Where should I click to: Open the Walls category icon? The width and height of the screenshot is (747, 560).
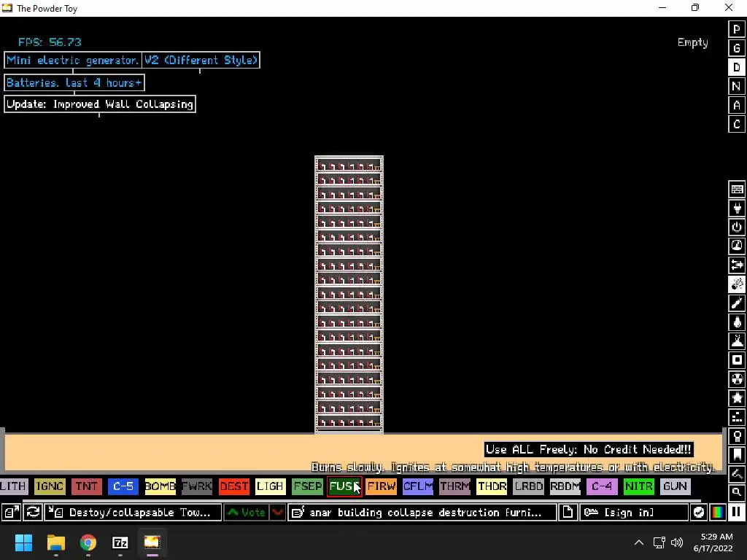(x=737, y=189)
